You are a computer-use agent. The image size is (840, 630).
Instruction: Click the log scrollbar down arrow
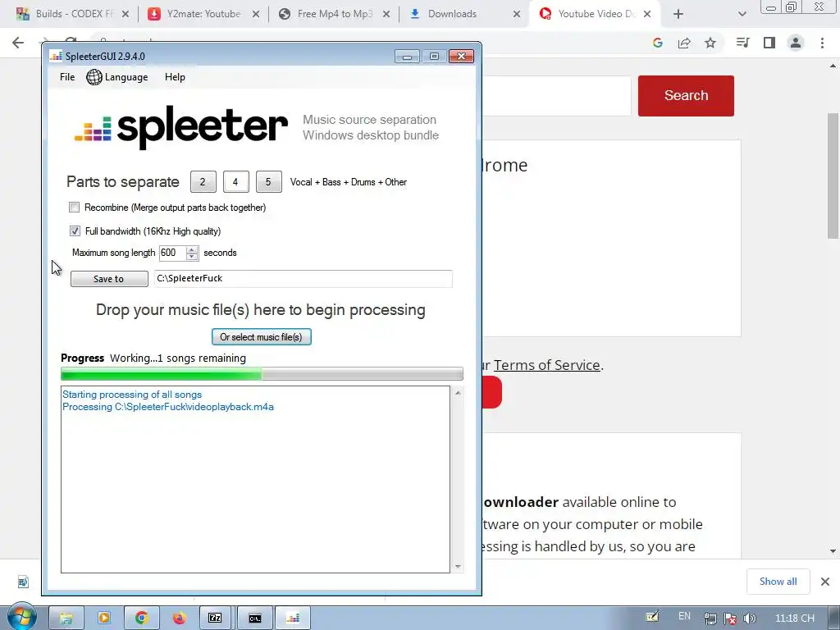pos(458,566)
